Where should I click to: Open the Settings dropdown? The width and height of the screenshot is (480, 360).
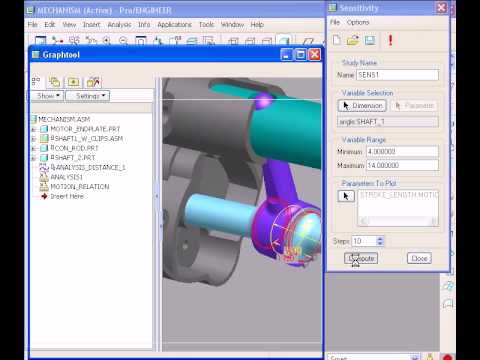point(88,96)
